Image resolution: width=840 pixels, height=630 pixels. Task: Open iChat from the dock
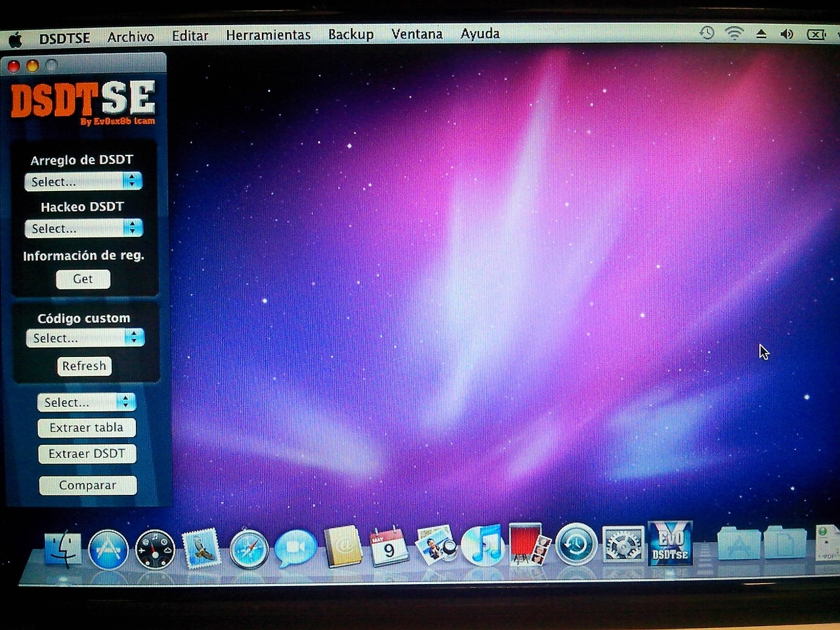coord(295,548)
